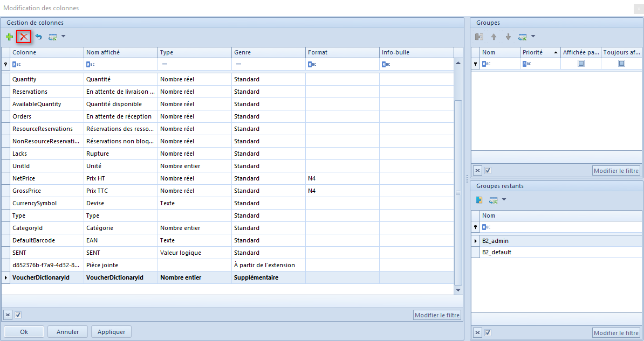Open dropdown arrow beside Gestion de colonnes layout icon

point(63,37)
